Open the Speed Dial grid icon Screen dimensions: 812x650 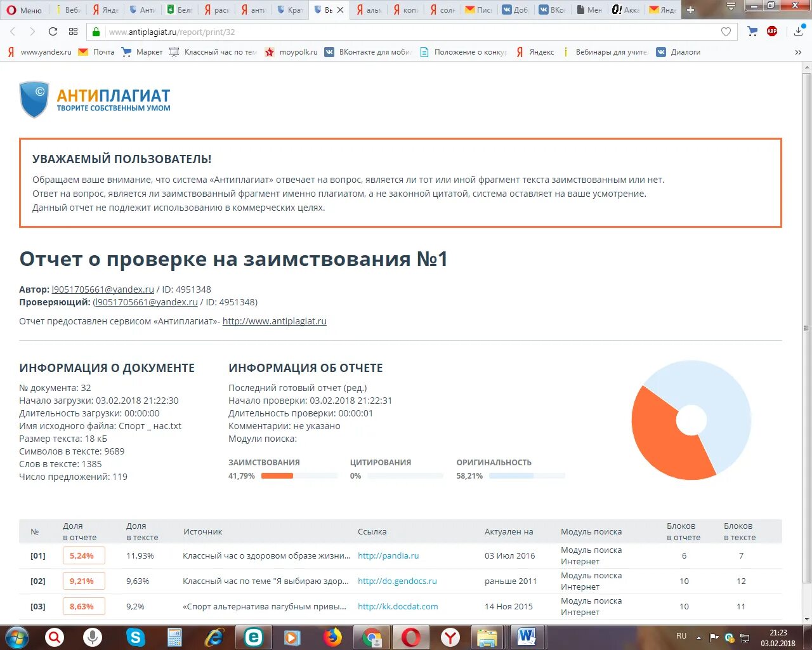click(73, 32)
